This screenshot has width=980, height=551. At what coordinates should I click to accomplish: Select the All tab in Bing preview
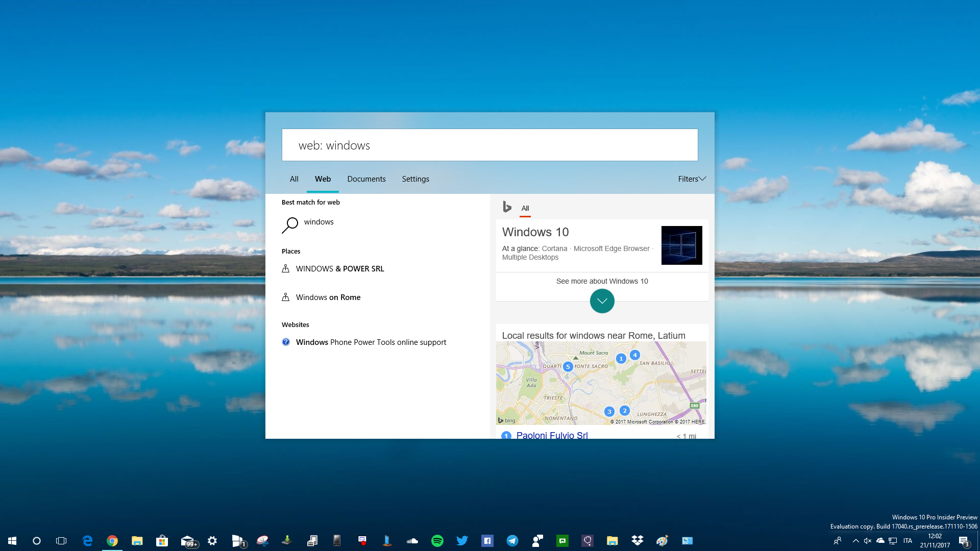[525, 208]
